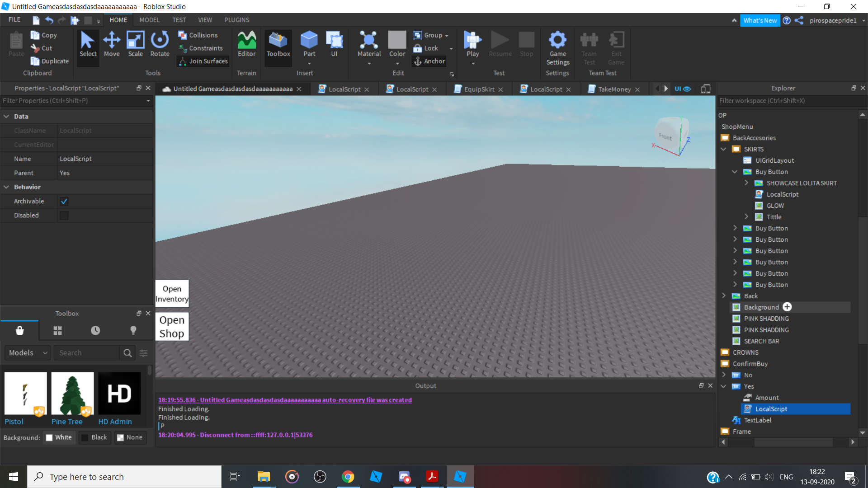
Task: Click the What's New button
Action: tap(760, 20)
